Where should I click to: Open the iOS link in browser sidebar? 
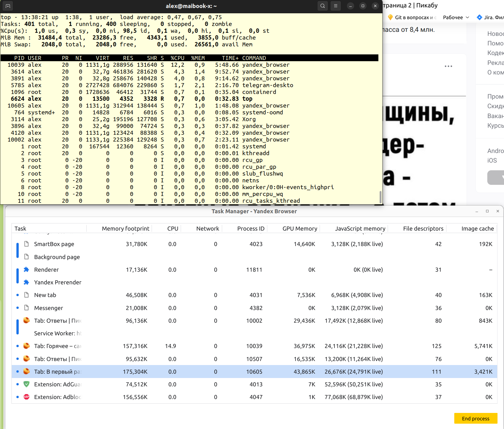492,160
